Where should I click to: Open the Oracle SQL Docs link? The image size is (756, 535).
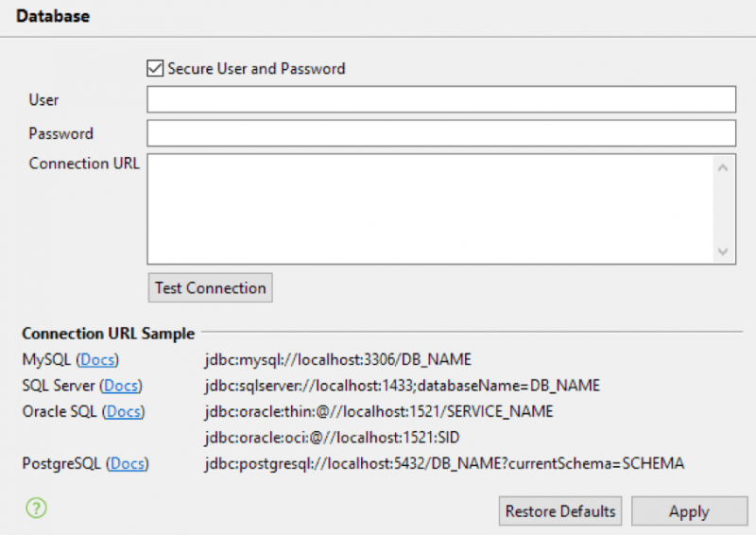pyautogui.click(x=124, y=411)
